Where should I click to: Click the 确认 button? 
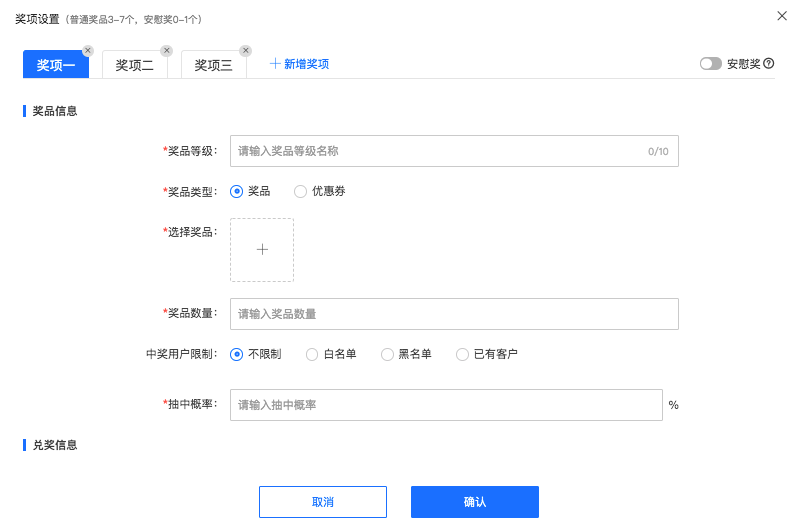[x=475, y=502]
